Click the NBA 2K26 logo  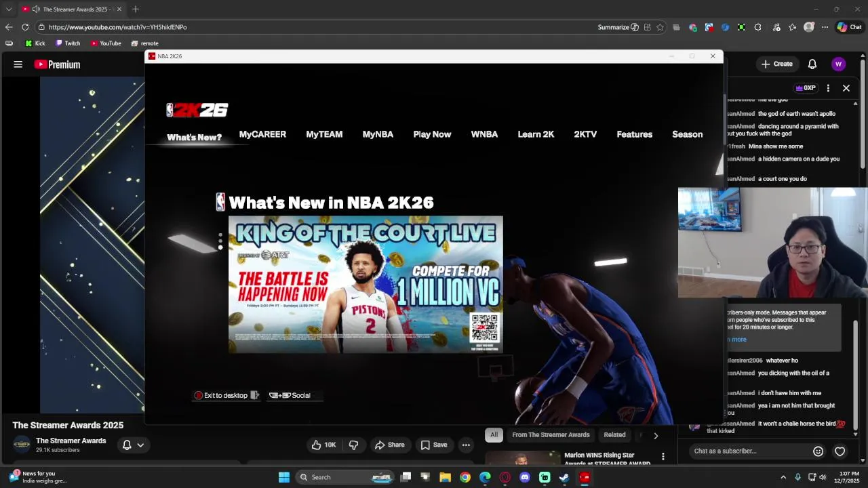pyautogui.click(x=197, y=110)
